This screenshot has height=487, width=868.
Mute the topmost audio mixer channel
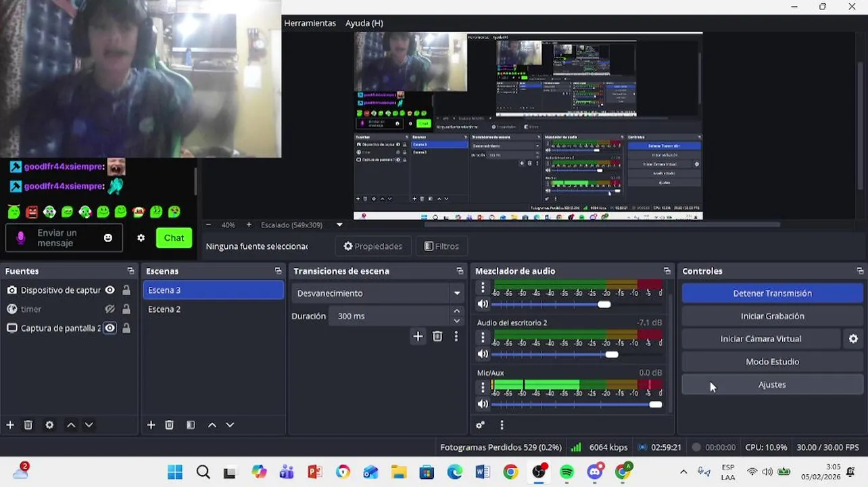[x=483, y=304]
